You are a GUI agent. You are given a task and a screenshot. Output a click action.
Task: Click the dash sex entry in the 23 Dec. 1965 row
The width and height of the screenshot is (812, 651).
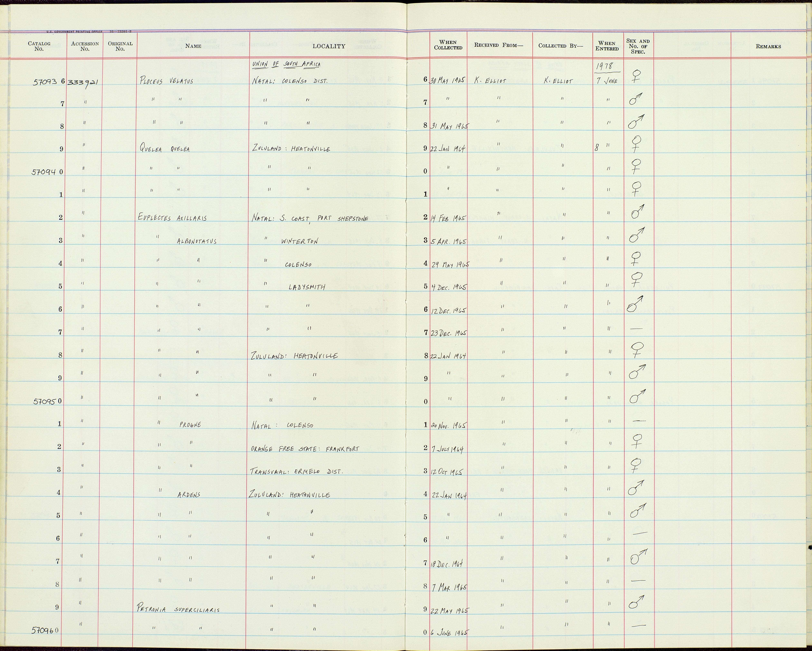click(x=636, y=329)
